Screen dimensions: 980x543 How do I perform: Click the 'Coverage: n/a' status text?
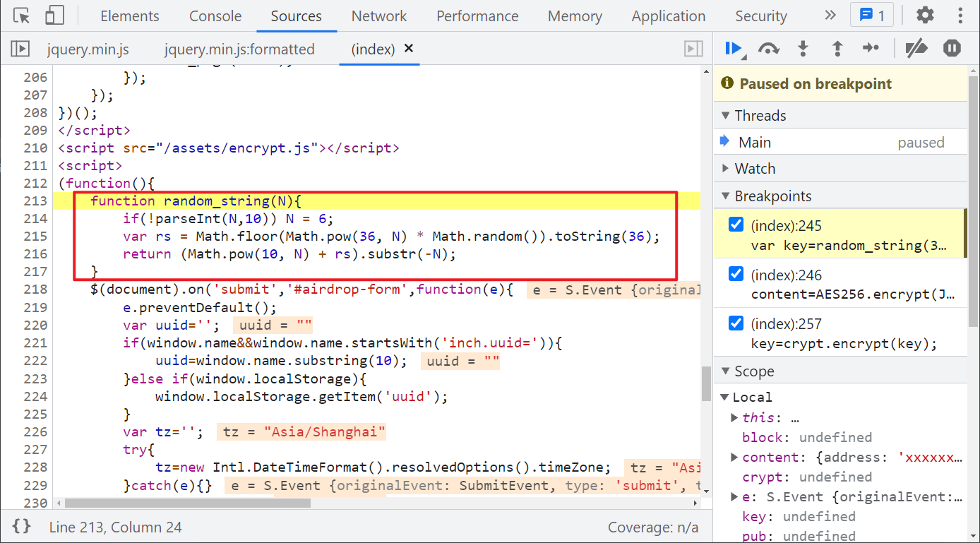pyautogui.click(x=653, y=527)
